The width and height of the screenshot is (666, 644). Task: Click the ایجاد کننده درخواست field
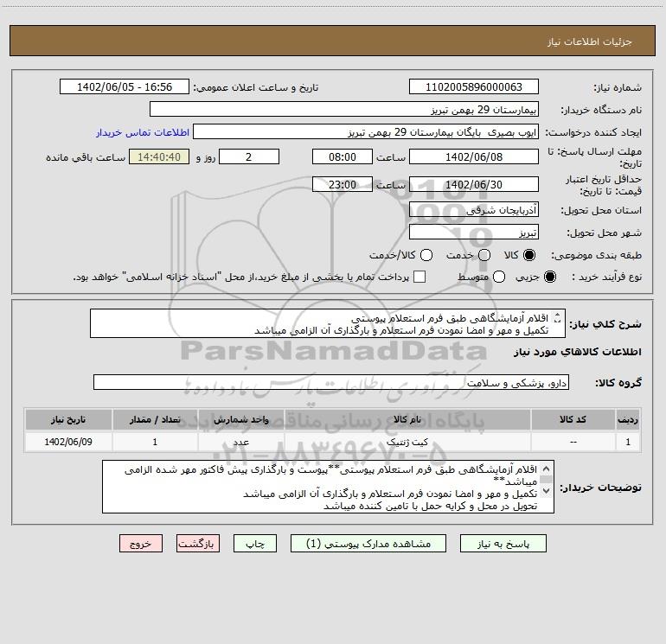366,131
